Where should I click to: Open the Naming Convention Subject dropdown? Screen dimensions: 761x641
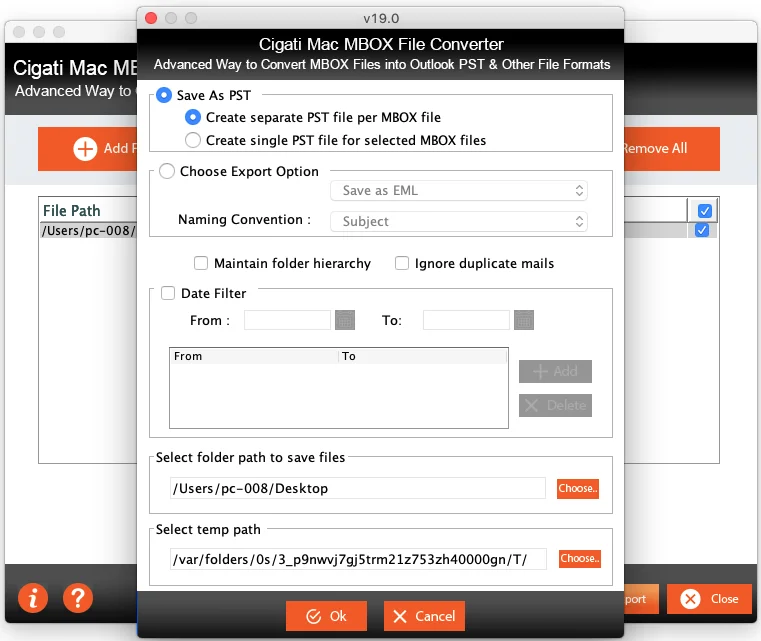pyautogui.click(x=459, y=221)
